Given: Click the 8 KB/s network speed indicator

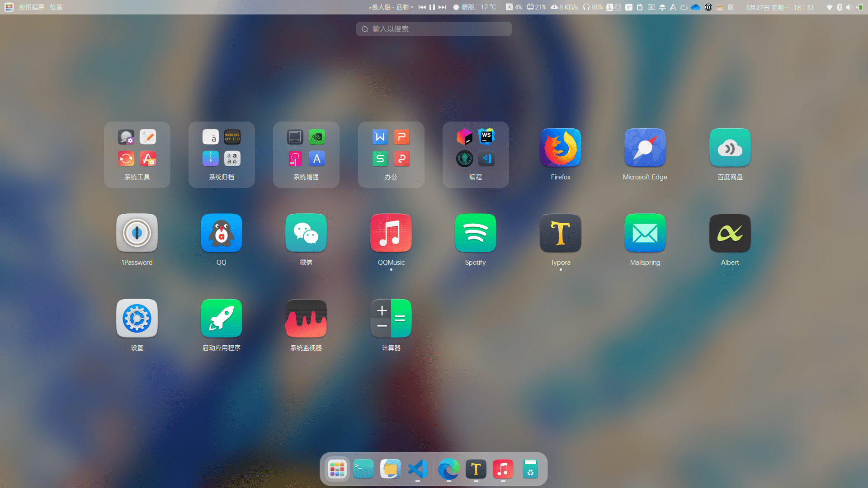Looking at the screenshot, I should (x=564, y=7).
